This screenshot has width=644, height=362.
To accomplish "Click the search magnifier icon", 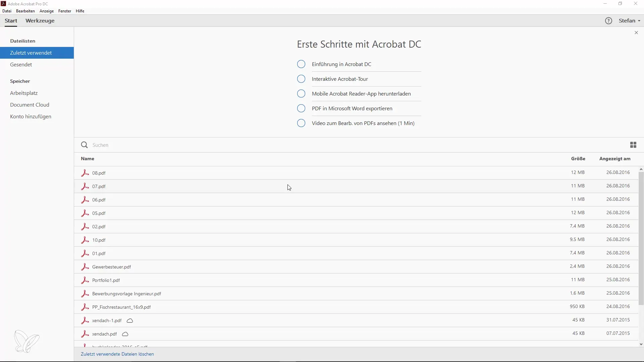I will (x=85, y=145).
